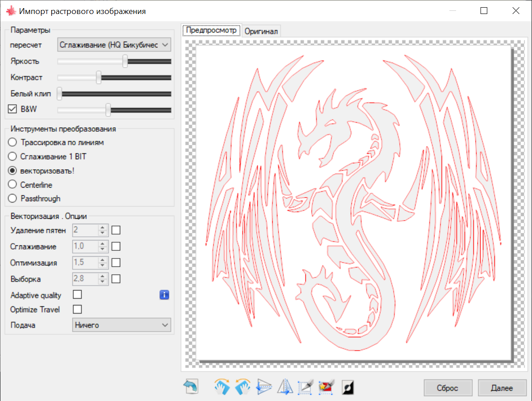Click the Далее button
532x401 pixels.
coord(502,388)
